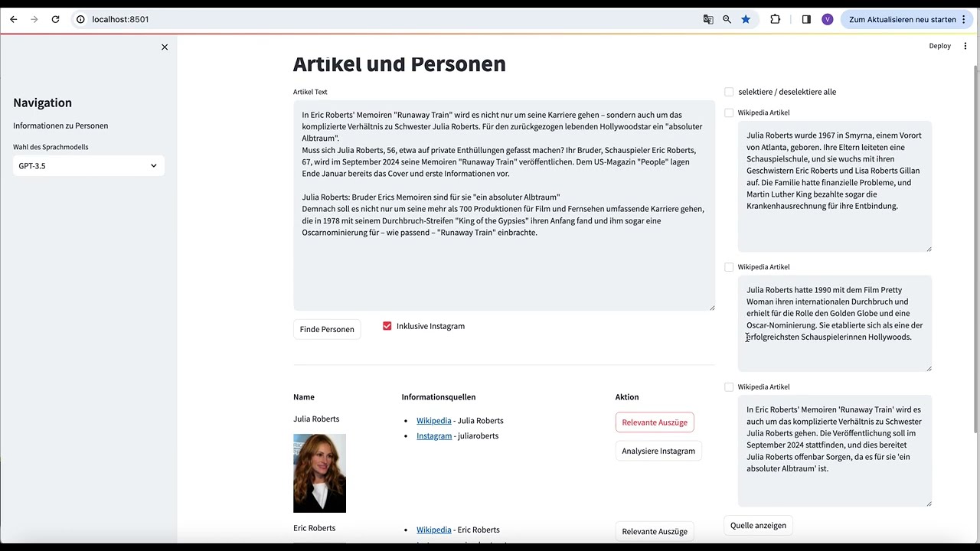Click the text box about the Pretty Woman breakthrough
Viewport: 980px width, 551px height.
835,323
